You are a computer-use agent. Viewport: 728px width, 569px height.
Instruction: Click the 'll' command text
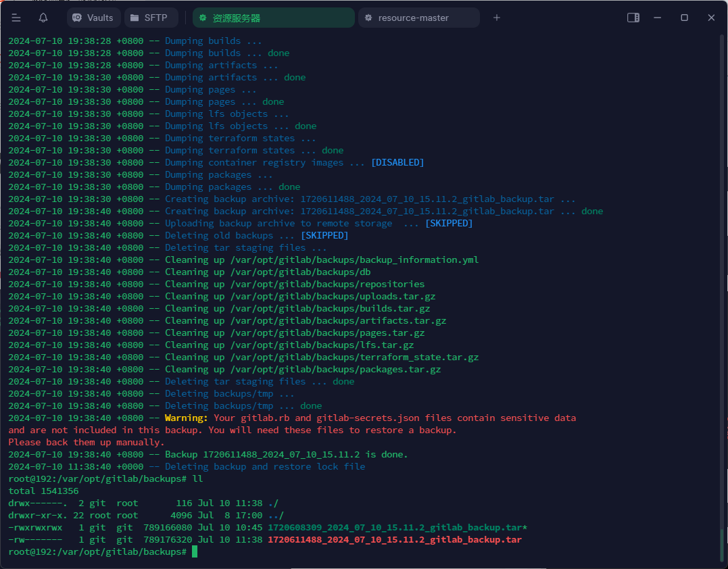click(197, 478)
